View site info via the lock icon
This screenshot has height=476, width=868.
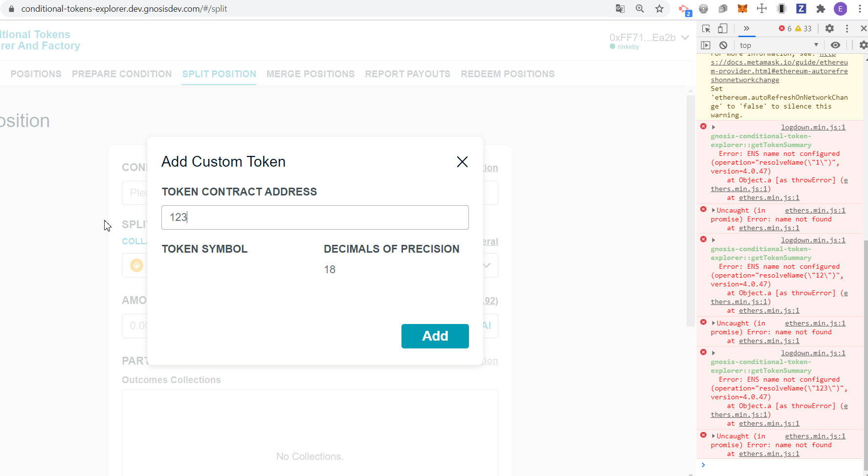click(x=12, y=8)
